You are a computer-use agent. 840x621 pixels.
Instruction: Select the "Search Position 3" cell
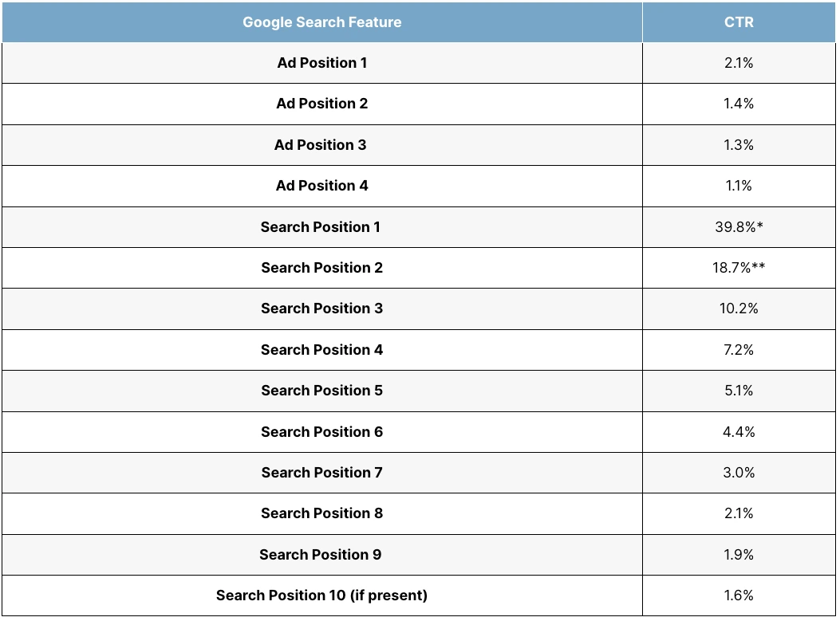coord(321,309)
